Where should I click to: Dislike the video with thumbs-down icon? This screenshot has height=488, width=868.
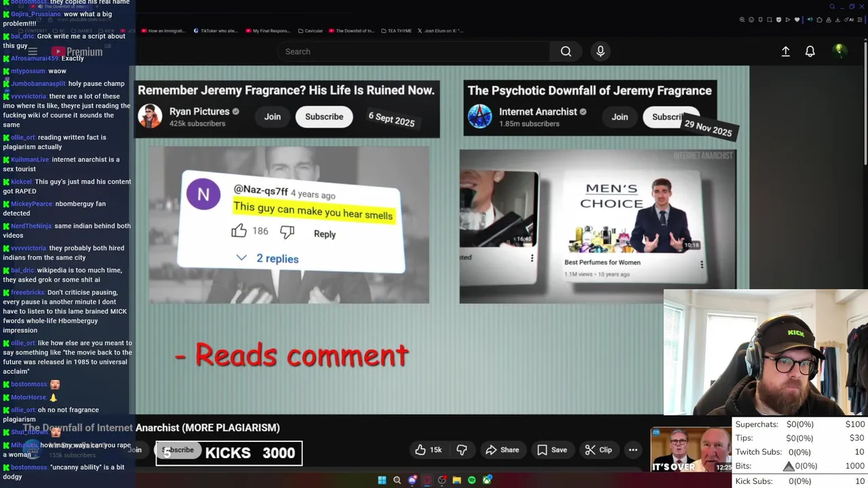462,450
